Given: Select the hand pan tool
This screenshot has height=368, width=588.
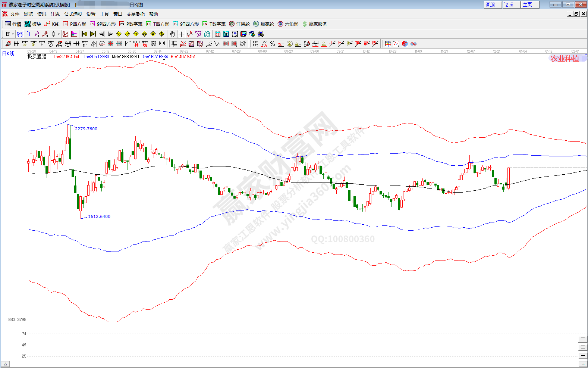Looking at the screenshot, I should 172,34.
